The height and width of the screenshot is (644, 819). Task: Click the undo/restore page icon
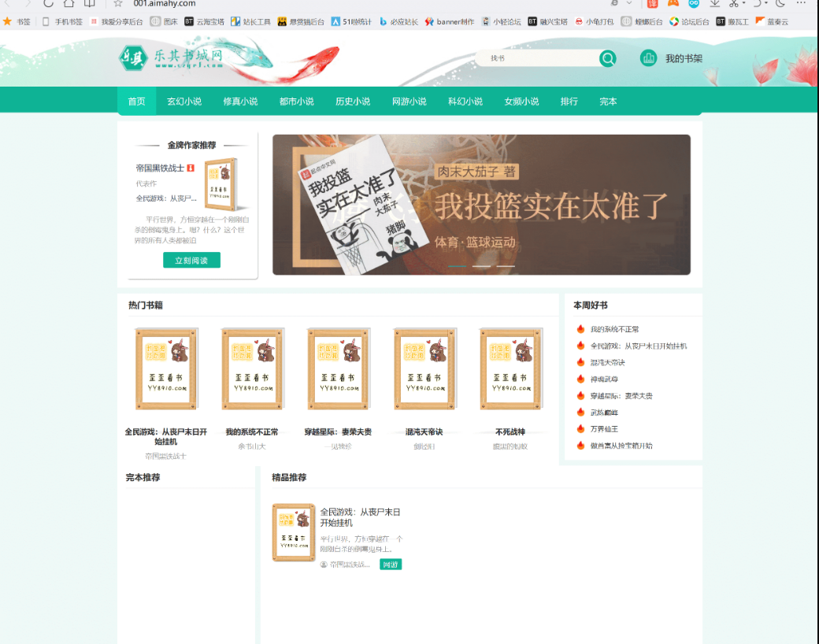click(757, 3)
